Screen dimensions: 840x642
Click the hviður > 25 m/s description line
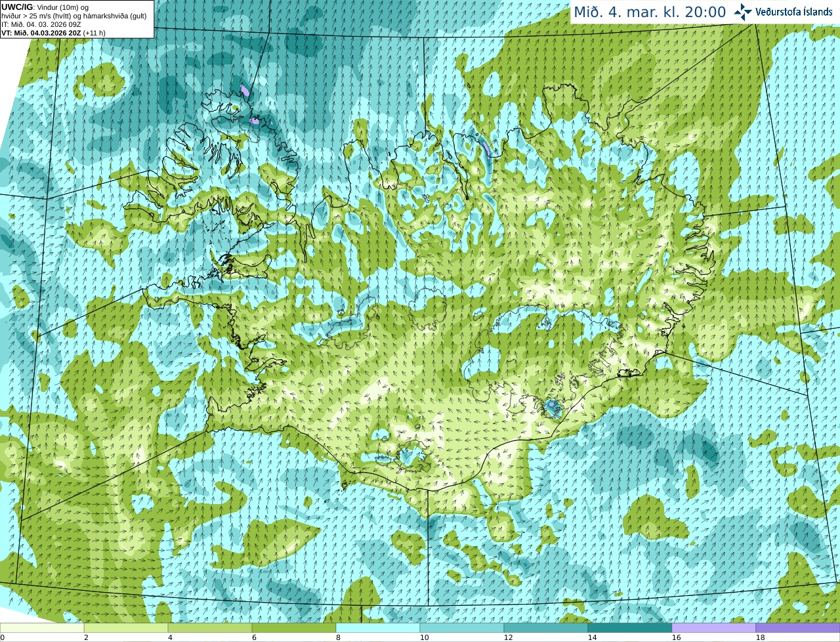(x=74, y=16)
